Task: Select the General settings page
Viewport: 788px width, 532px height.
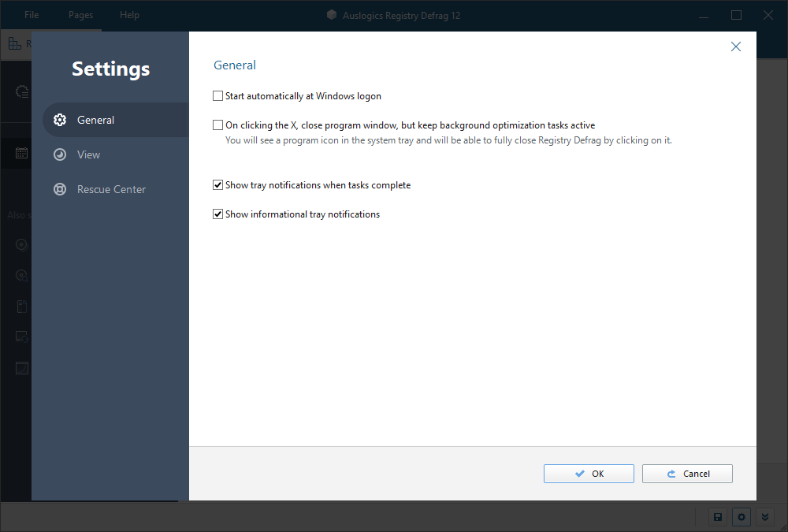Action: tap(116, 120)
